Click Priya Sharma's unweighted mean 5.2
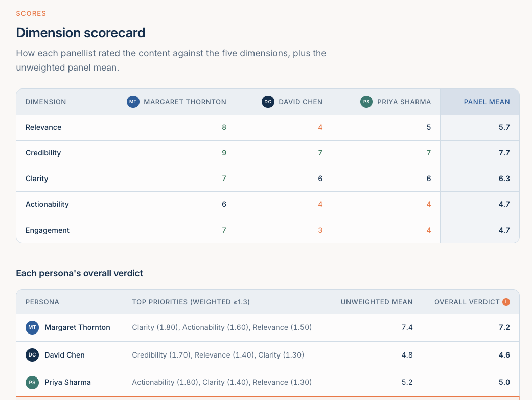The width and height of the screenshot is (532, 400). 407,382
